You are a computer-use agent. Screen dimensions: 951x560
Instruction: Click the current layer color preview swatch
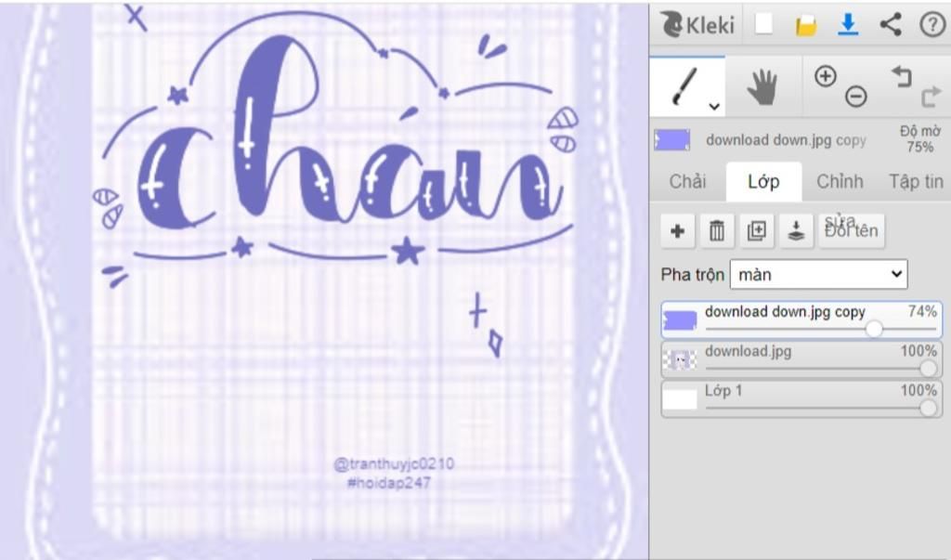tap(672, 140)
